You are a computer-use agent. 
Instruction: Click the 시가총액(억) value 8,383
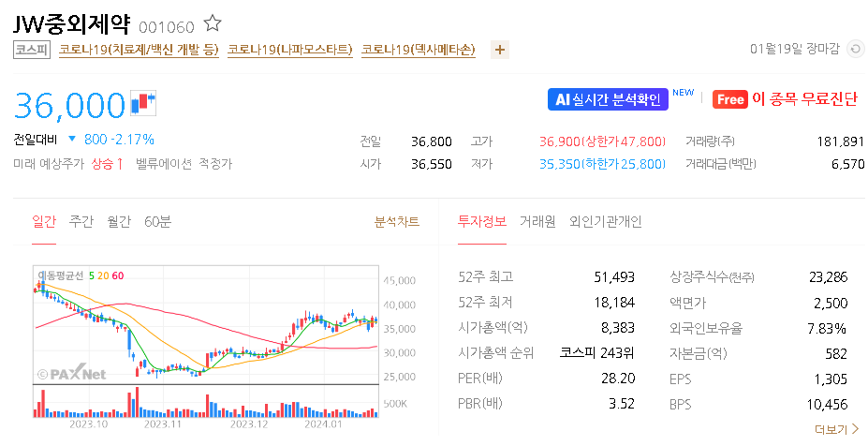pyautogui.click(x=618, y=328)
